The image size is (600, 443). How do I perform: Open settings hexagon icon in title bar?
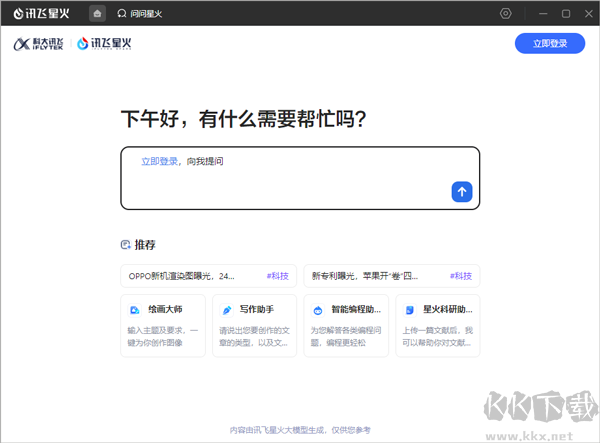tap(505, 13)
